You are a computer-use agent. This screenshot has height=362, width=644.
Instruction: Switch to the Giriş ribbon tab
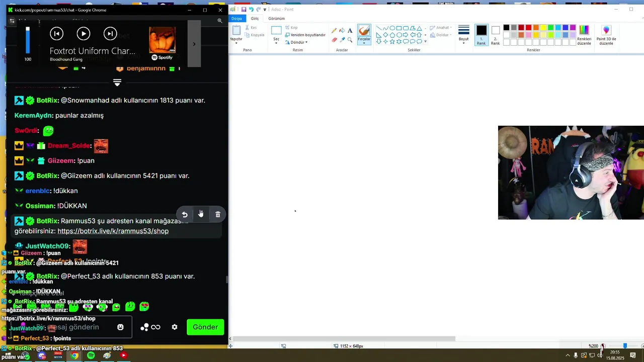click(255, 19)
